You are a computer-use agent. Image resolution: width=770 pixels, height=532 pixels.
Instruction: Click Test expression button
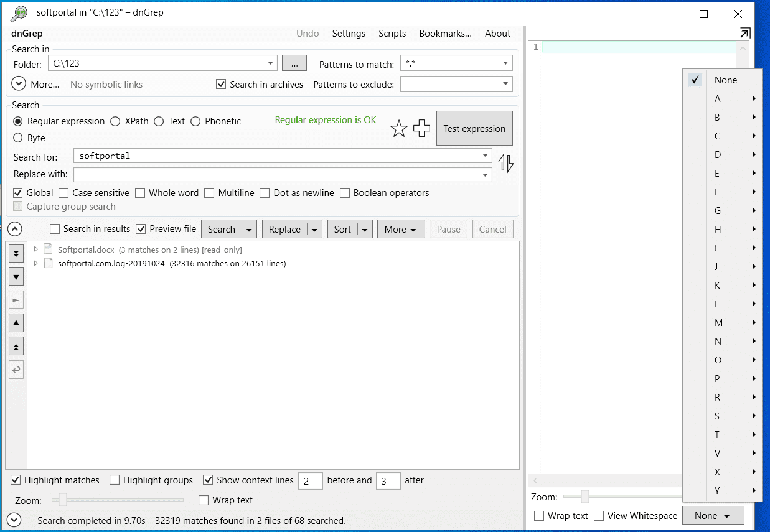click(474, 128)
